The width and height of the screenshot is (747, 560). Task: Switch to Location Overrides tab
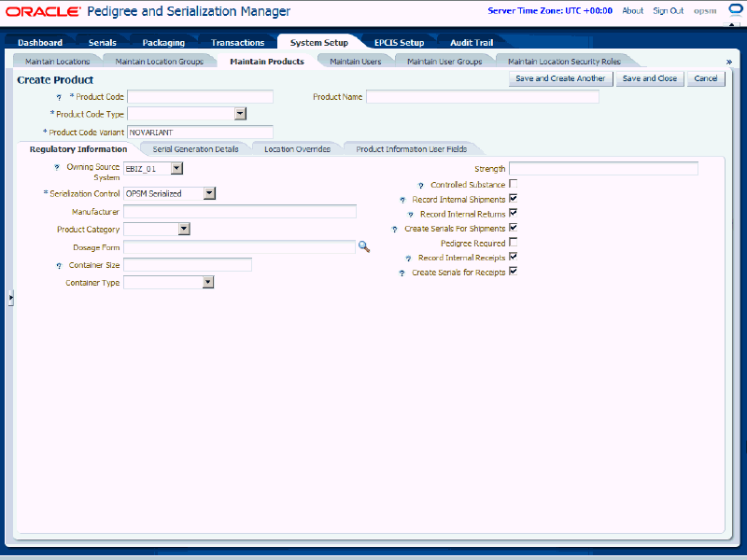point(297,149)
